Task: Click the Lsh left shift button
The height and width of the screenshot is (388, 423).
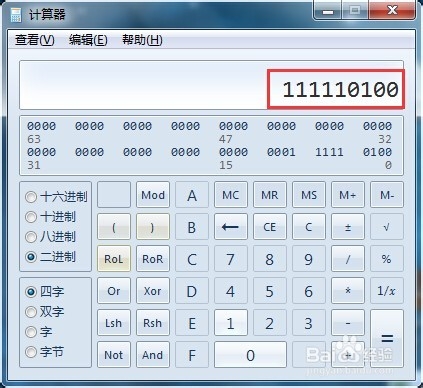Action: [x=114, y=323]
